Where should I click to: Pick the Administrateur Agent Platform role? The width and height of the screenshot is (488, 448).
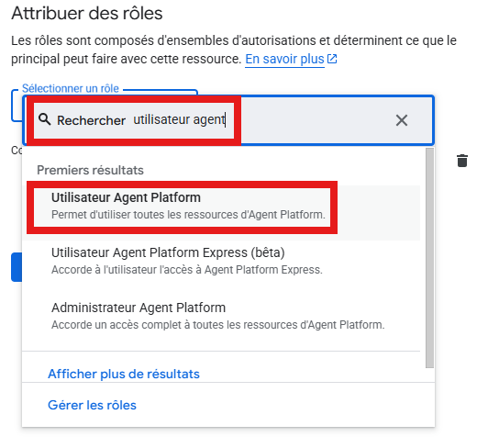pyautogui.click(x=221, y=316)
